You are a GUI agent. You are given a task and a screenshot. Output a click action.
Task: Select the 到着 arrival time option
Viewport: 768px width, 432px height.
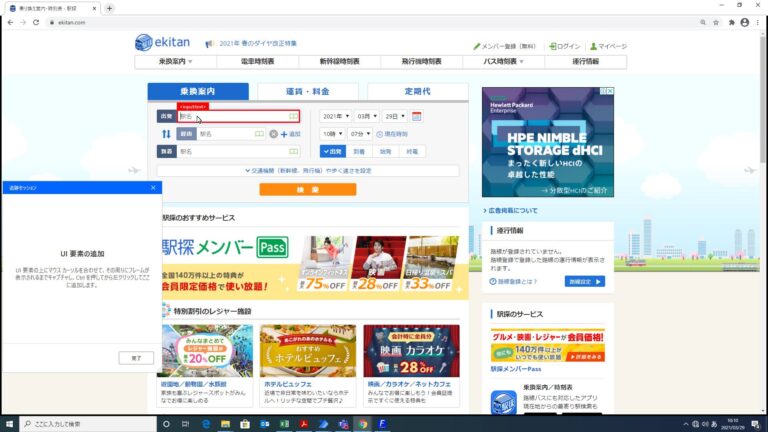(x=359, y=151)
